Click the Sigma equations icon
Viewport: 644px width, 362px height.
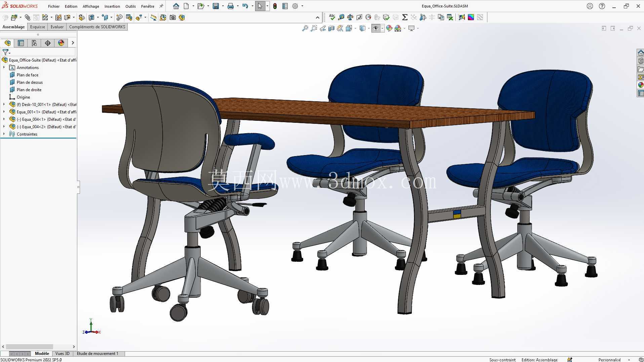pyautogui.click(x=405, y=17)
